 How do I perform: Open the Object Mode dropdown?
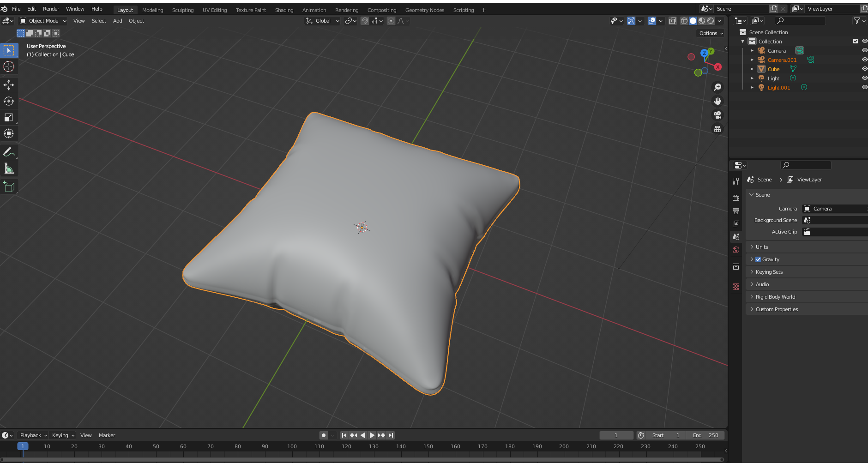coord(43,21)
